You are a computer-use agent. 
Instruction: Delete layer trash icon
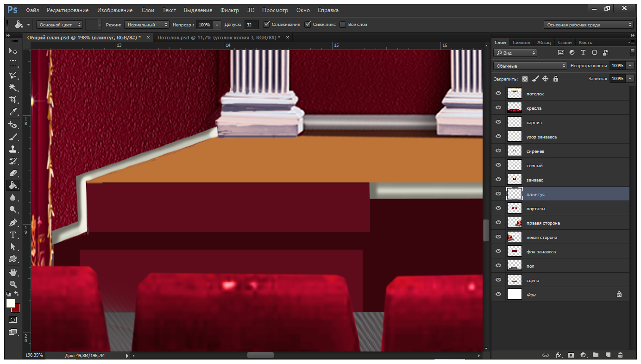(x=621, y=355)
